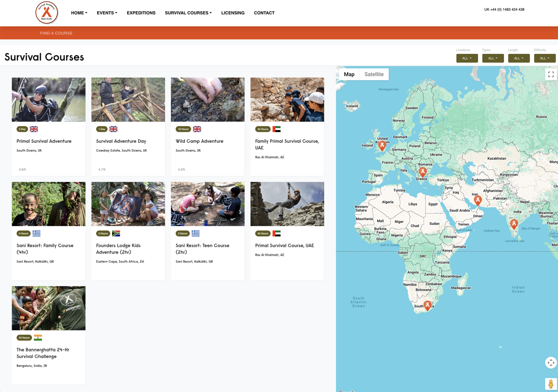The width and height of the screenshot is (558, 392).
Task: Click the 24 Hours badge on Bannerghatta card
Action: point(24,338)
